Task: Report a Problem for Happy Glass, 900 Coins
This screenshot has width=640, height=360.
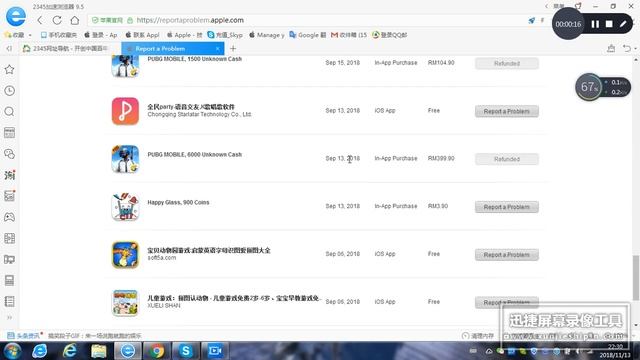Action: pyautogui.click(x=507, y=207)
